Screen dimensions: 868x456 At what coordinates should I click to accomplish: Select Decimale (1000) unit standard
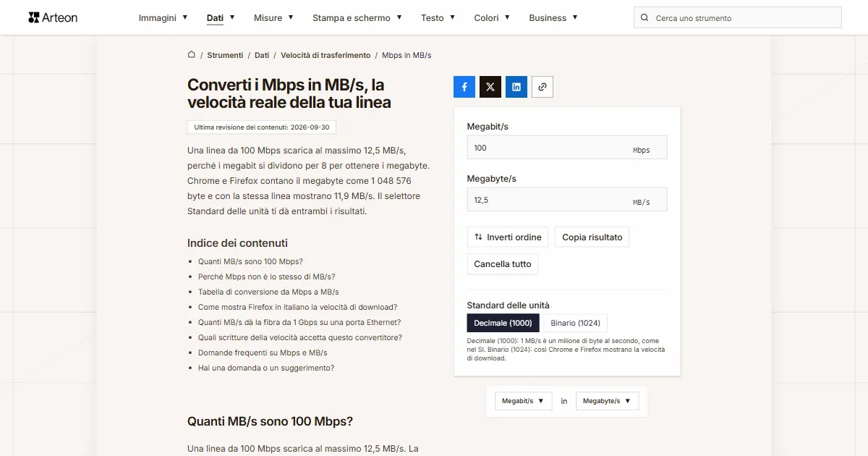tap(503, 323)
